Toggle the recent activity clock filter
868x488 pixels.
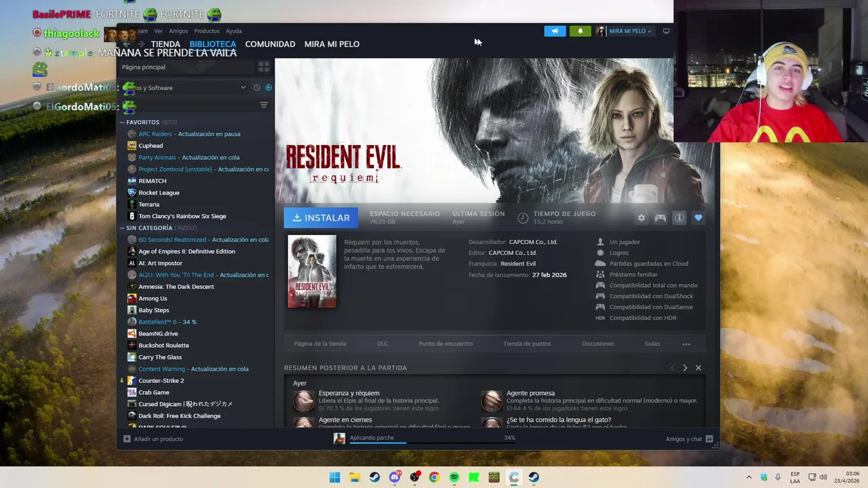tap(257, 87)
